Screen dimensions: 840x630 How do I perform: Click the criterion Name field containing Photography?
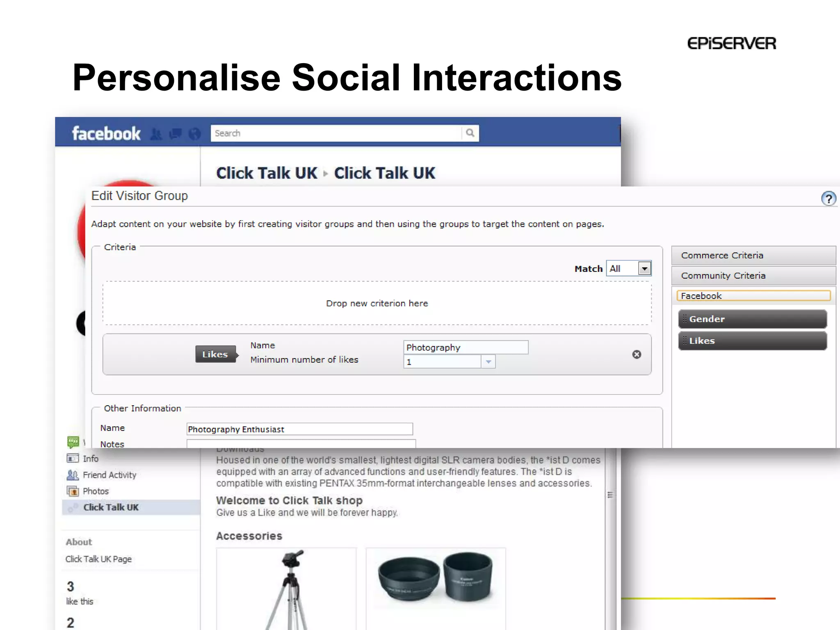466,347
